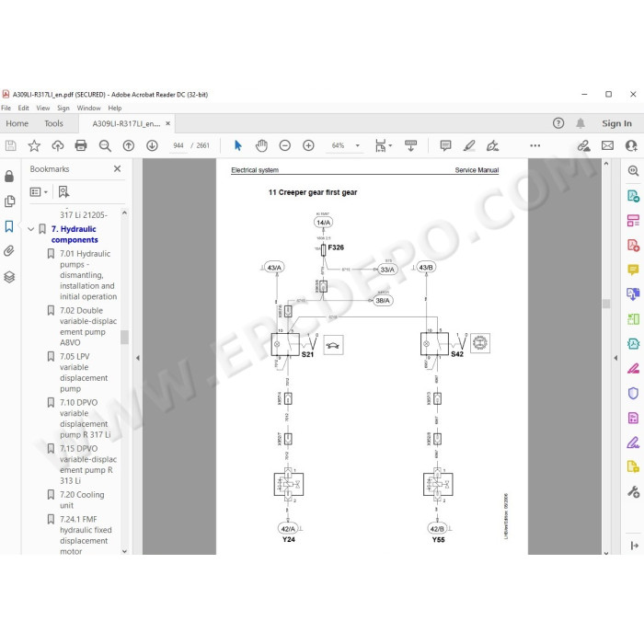Click the scrolling mode keyboard icon

pyautogui.click(x=410, y=145)
